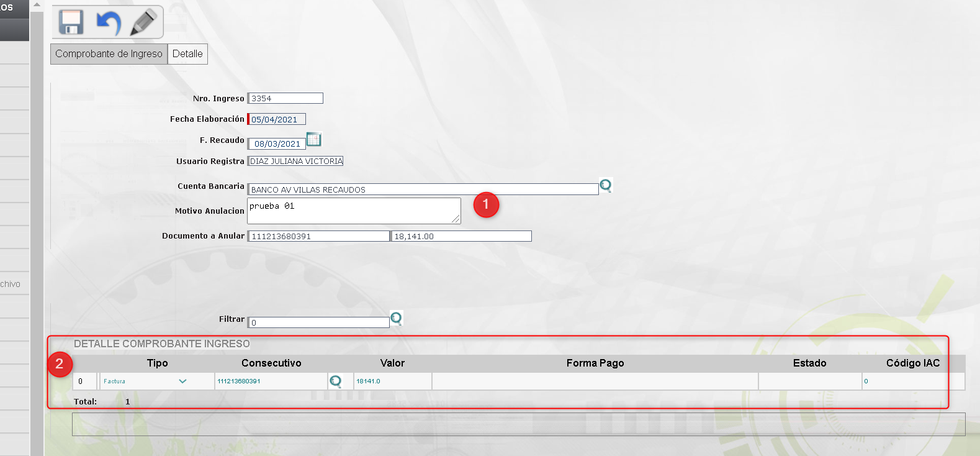Click the Filtrar input field

[x=319, y=322]
